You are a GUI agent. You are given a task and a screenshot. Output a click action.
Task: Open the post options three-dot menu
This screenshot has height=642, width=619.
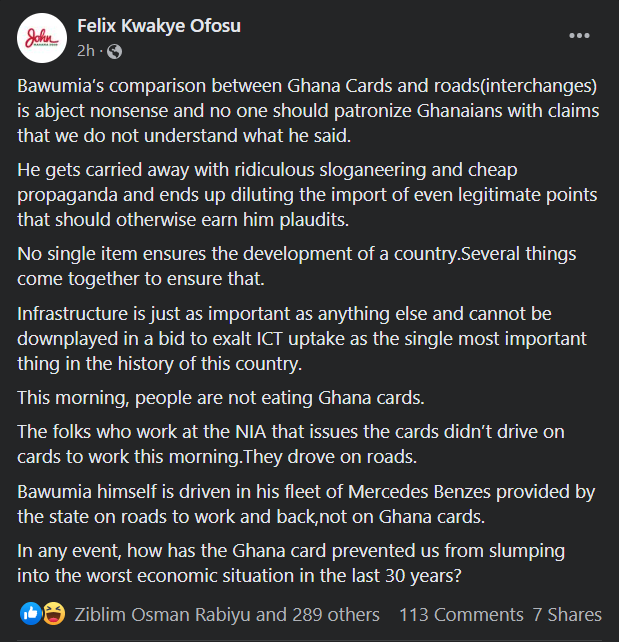(x=579, y=36)
